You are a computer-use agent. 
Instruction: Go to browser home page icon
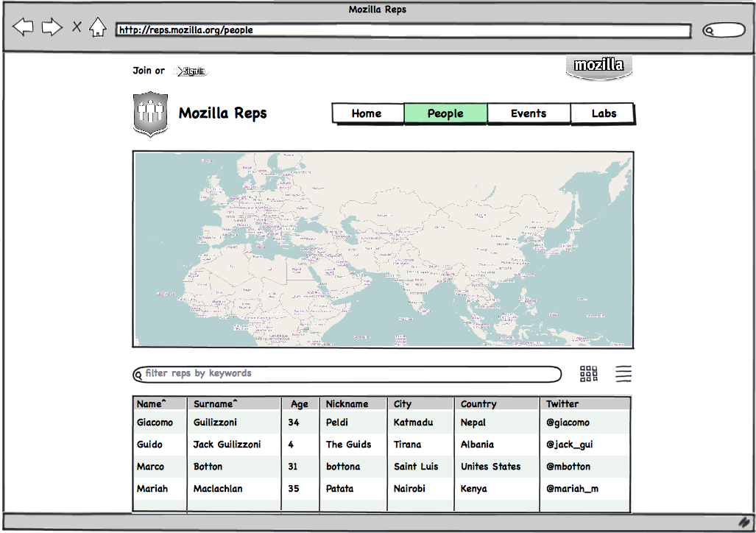pos(98,27)
